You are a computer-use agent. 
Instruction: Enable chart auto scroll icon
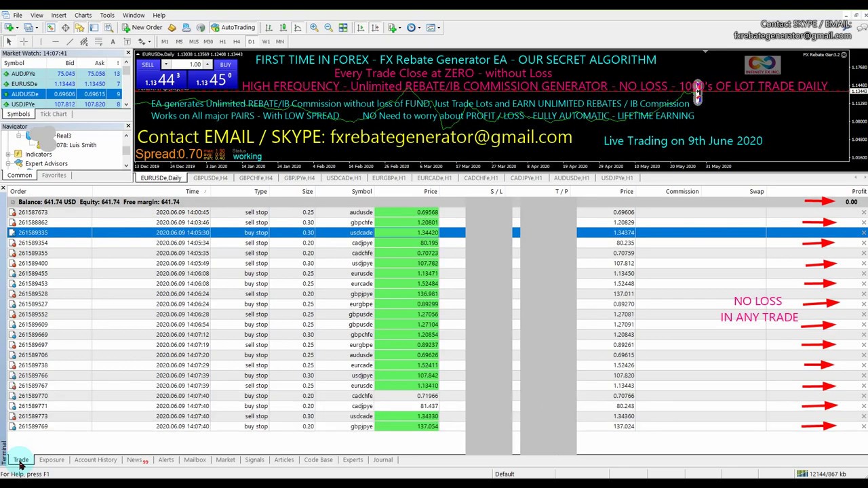point(360,28)
